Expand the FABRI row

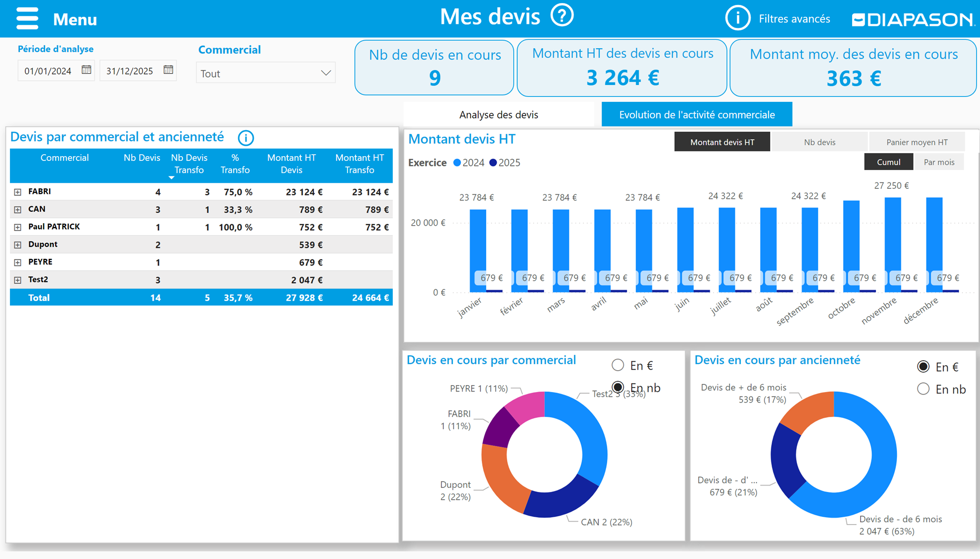(18, 192)
